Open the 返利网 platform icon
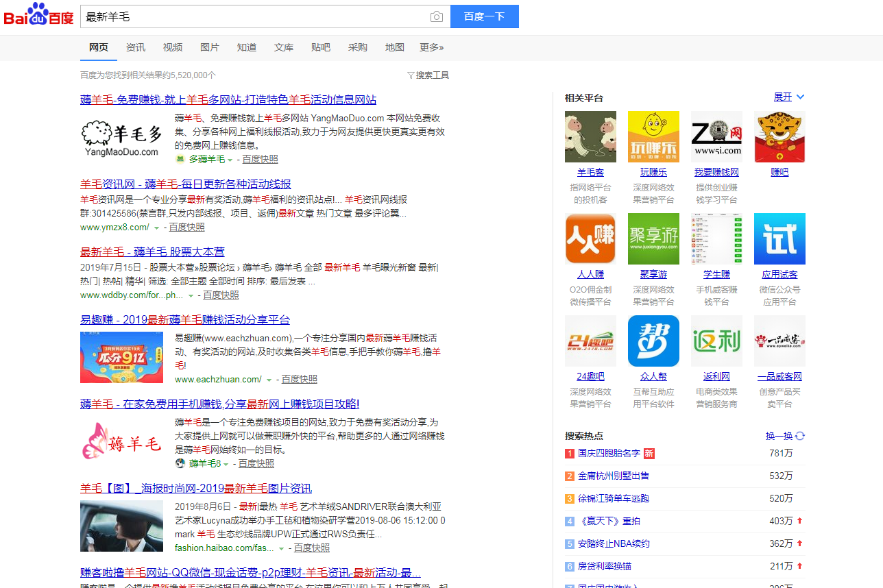 pos(716,341)
